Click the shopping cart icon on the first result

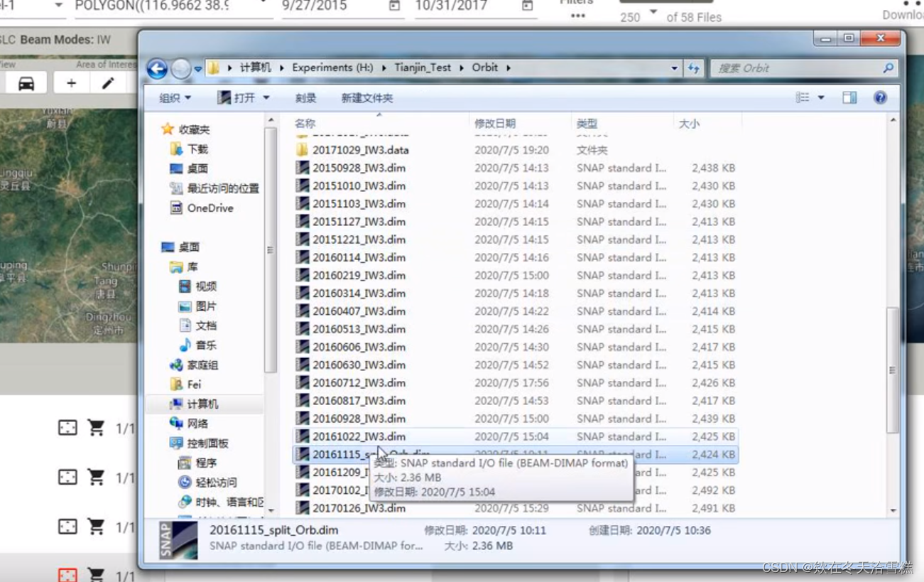tap(96, 427)
